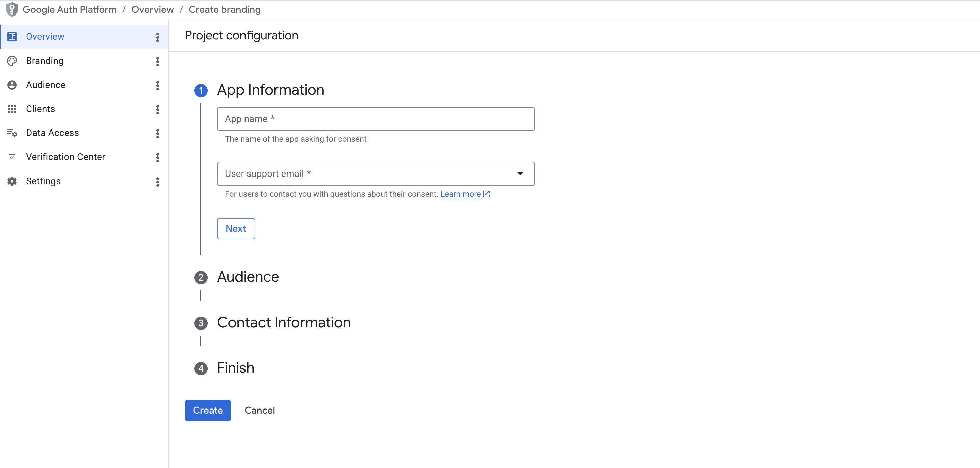Open the three-dot menu next to Settings
Screen dimensions: 980x468
[x=158, y=182]
